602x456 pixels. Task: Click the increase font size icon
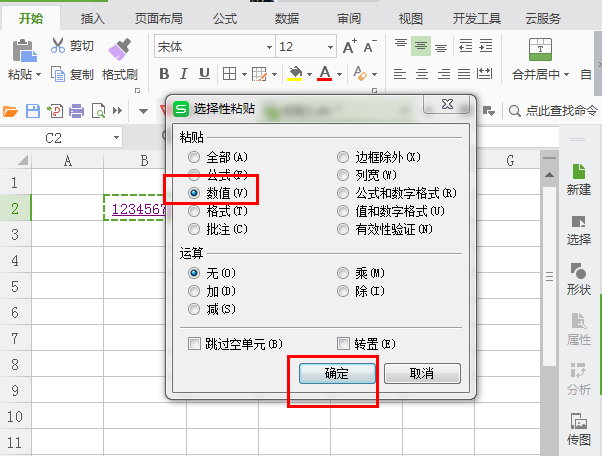[x=349, y=47]
